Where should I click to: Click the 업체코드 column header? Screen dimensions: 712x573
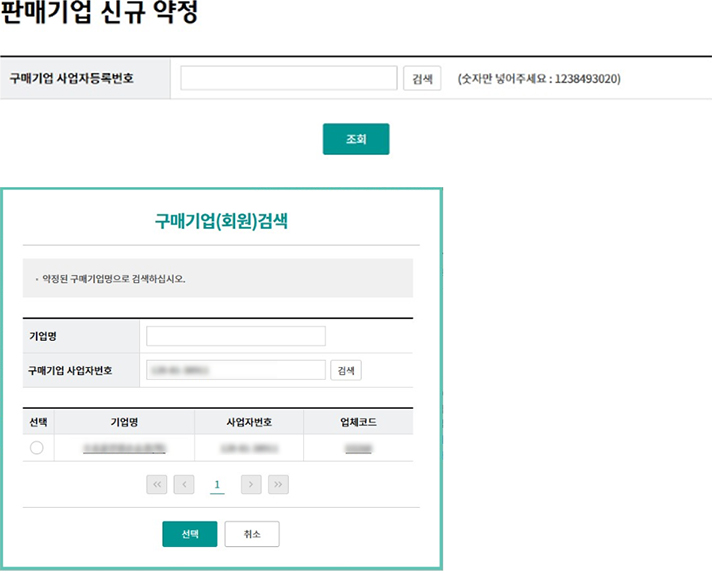pyautogui.click(x=357, y=421)
